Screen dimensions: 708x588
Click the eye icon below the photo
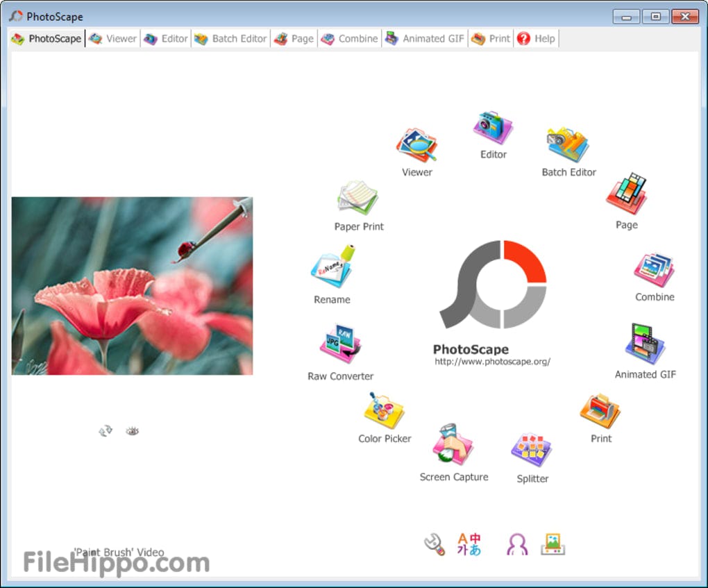tap(133, 431)
